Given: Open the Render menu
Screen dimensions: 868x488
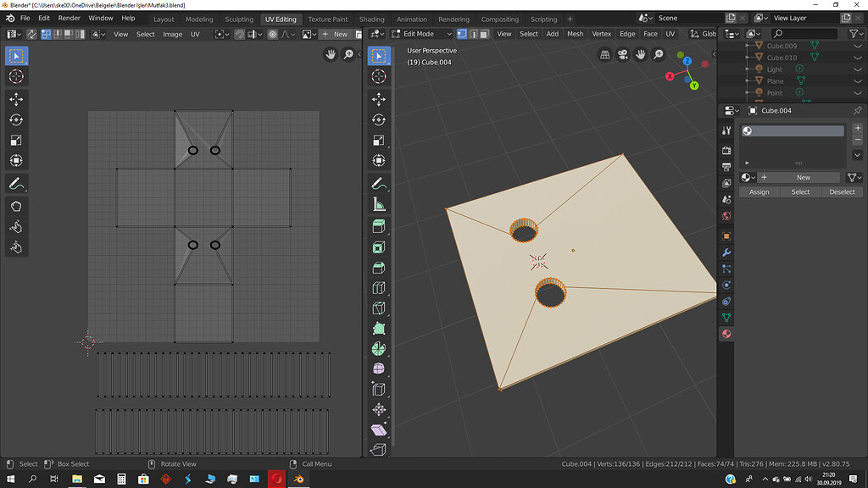Looking at the screenshot, I should point(69,18).
